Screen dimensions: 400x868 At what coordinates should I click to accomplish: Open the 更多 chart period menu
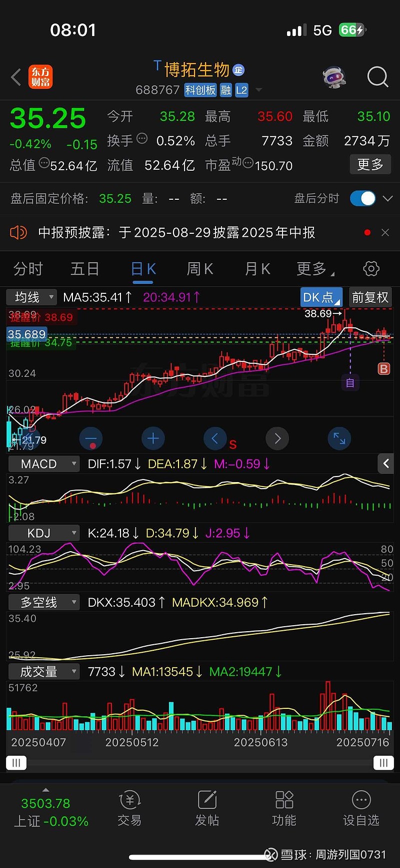point(315,269)
